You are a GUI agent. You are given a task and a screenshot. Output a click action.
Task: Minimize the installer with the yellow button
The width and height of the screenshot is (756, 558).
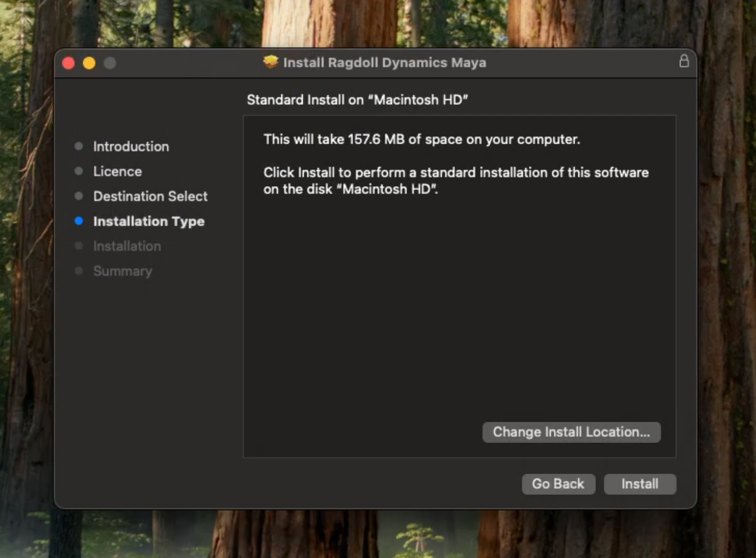point(89,63)
